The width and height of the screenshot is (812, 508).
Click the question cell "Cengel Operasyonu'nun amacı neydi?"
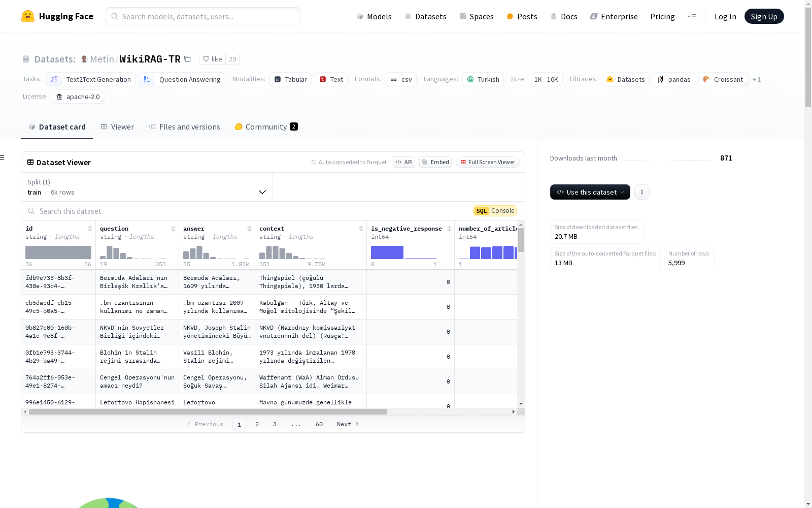pyautogui.click(x=137, y=382)
